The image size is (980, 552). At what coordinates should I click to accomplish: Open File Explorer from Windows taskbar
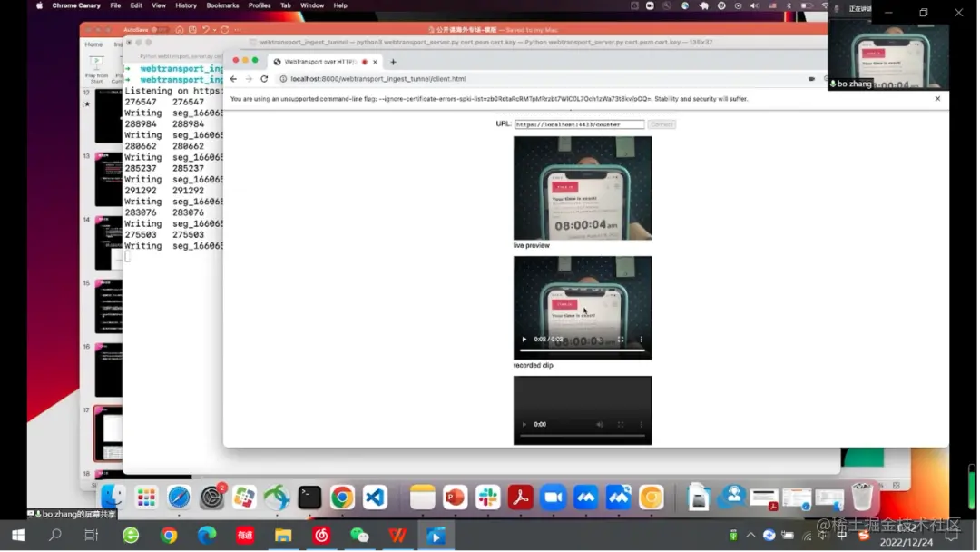283,536
